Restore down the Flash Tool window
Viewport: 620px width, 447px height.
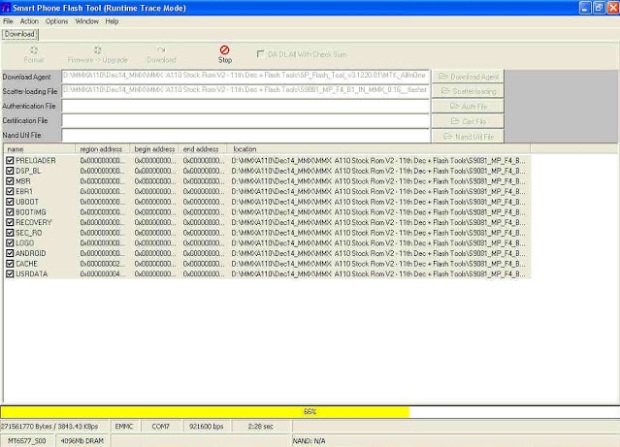(599, 8)
